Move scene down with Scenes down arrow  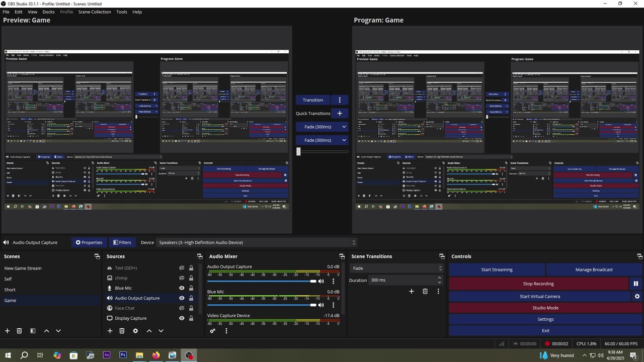click(58, 331)
